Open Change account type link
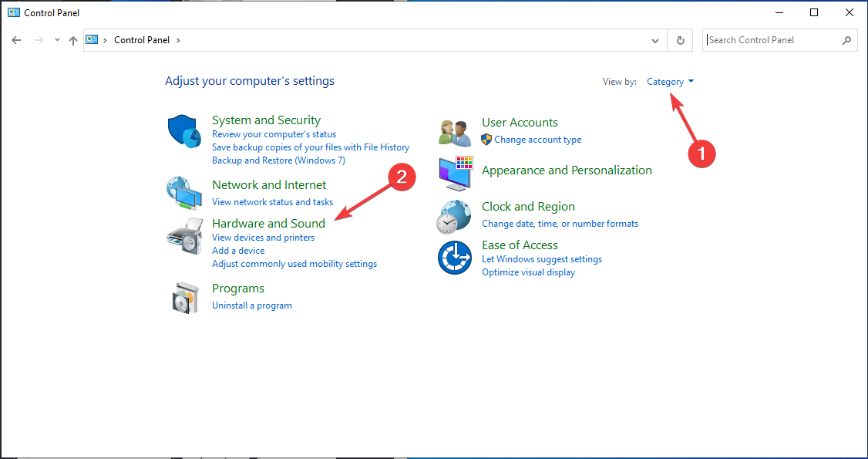Viewport: 868px width, 459px height. [x=537, y=140]
